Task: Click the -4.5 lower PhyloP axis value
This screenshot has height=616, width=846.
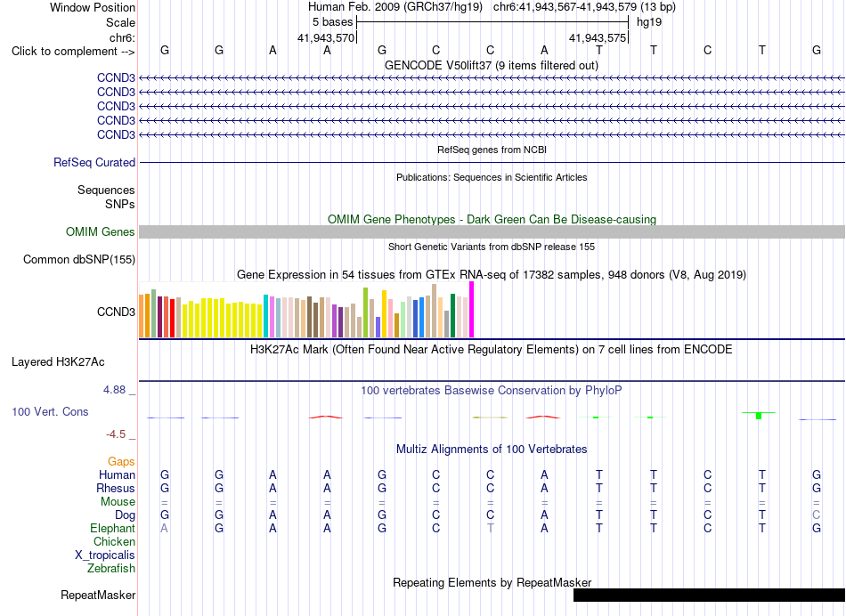Action: tap(116, 434)
